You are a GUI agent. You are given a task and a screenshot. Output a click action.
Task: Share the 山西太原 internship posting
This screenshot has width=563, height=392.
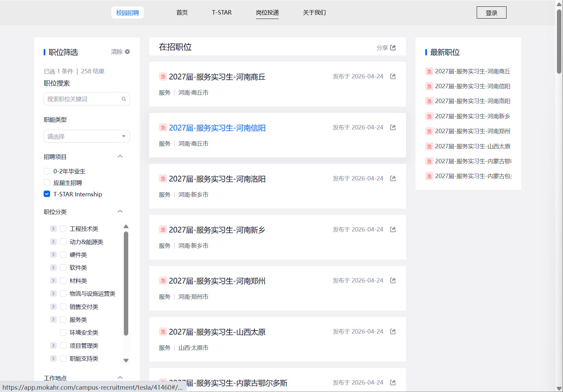click(393, 332)
